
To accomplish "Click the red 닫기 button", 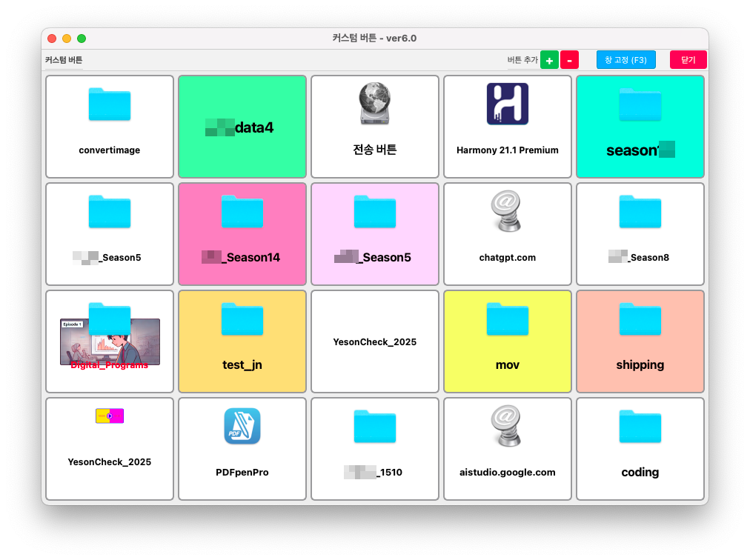I will 688,60.
